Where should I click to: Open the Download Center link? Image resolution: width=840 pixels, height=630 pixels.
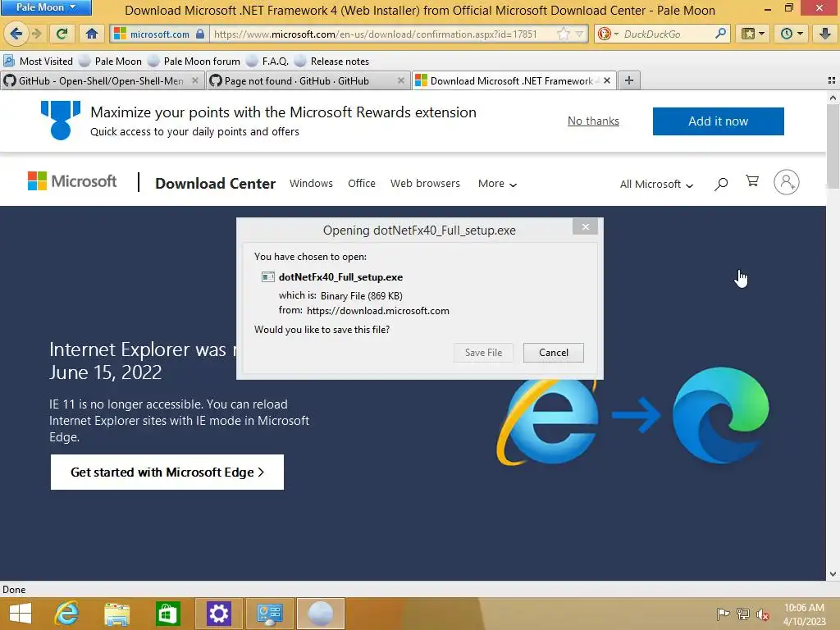tap(216, 183)
